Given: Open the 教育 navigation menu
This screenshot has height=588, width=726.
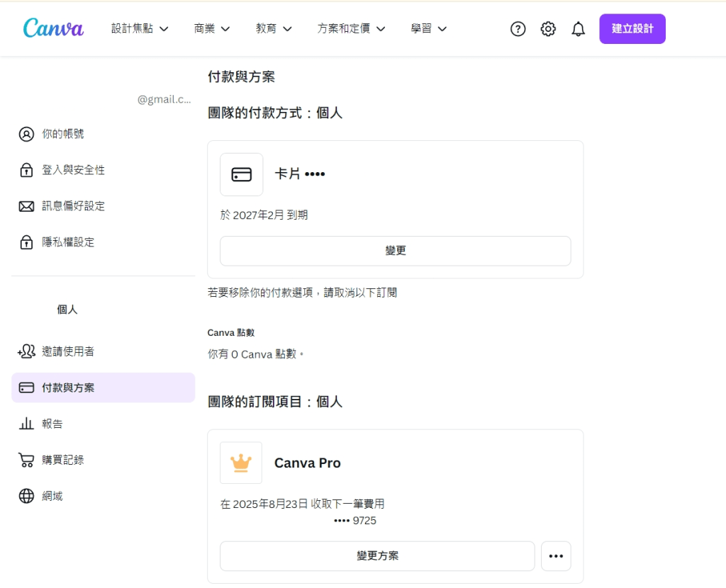Looking at the screenshot, I should [274, 29].
